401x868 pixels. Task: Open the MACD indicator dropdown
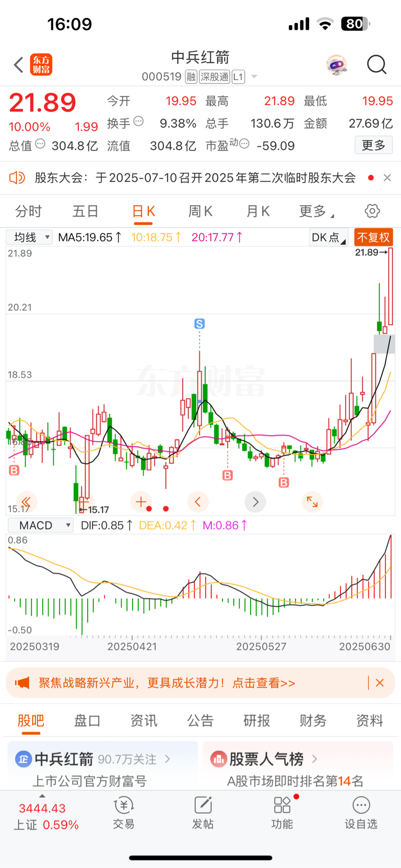40,525
